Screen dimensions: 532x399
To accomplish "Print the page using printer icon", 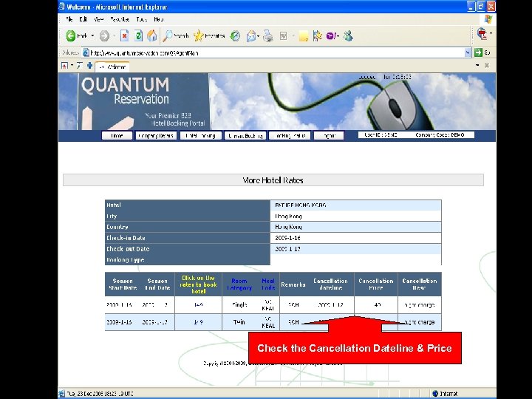I will click(x=268, y=35).
